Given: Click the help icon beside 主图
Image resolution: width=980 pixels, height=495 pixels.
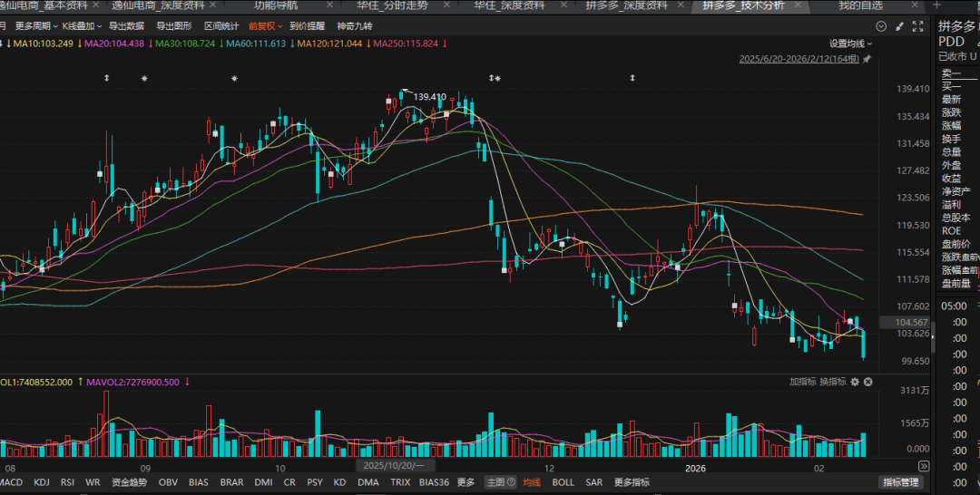Looking at the screenshot, I should tap(511, 482).
